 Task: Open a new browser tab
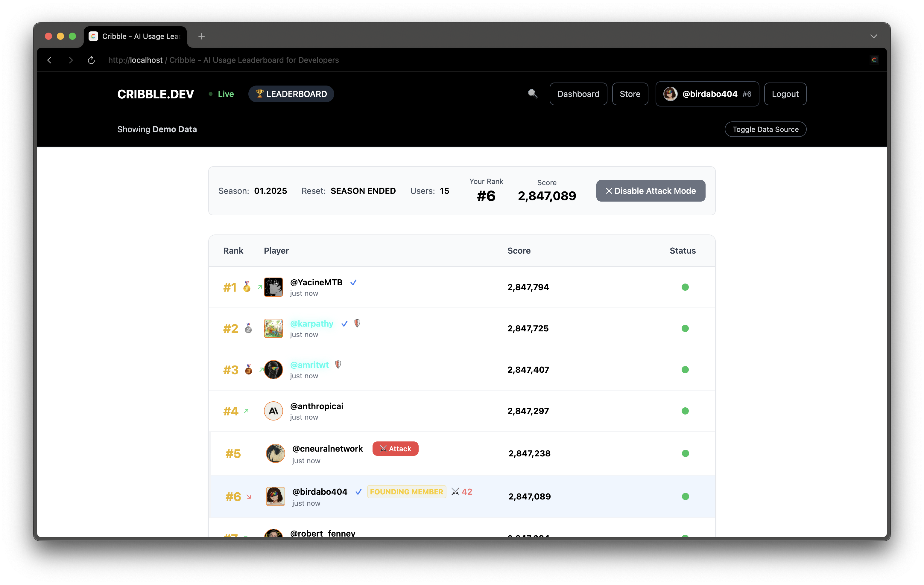(x=201, y=36)
